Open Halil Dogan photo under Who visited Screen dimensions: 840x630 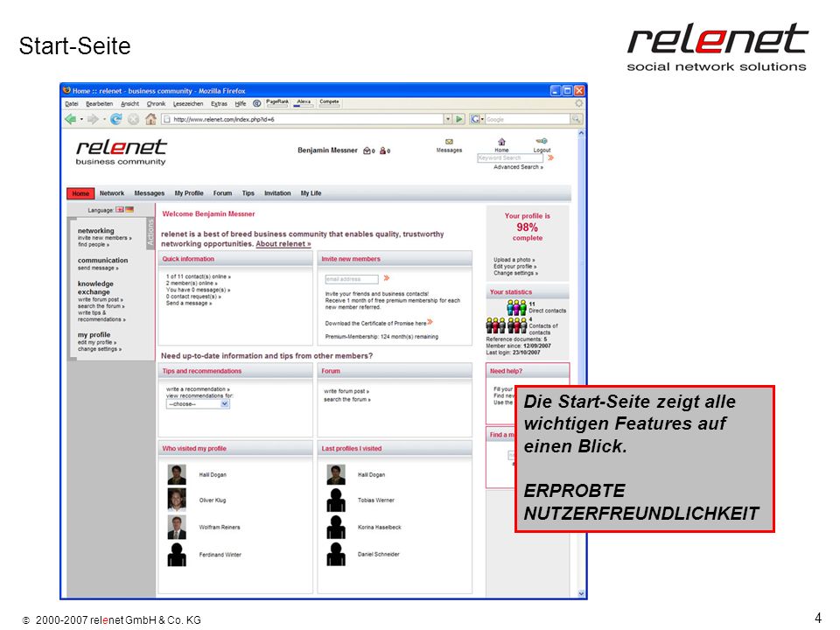click(x=176, y=474)
